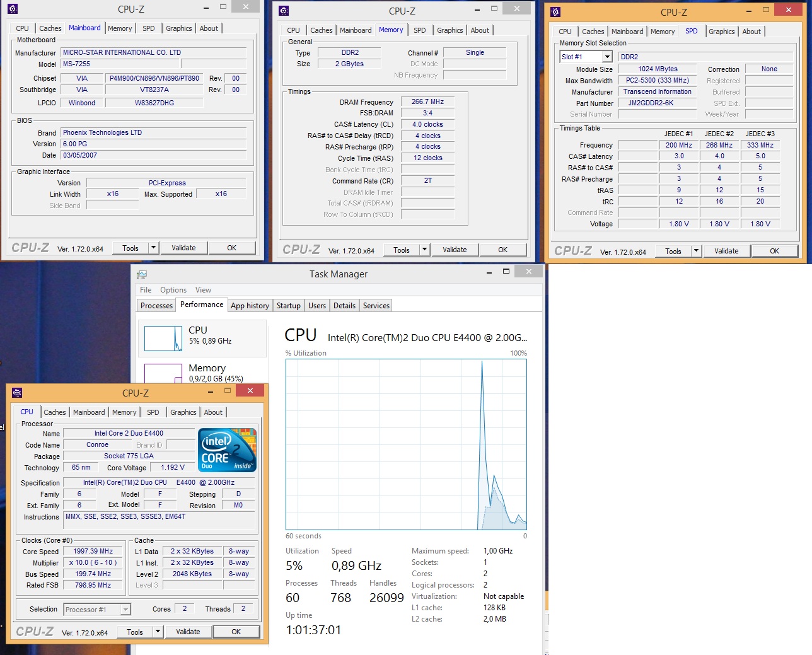Image resolution: width=812 pixels, height=655 pixels.
Task: Open App history tab in Task Manager
Action: tap(250, 306)
